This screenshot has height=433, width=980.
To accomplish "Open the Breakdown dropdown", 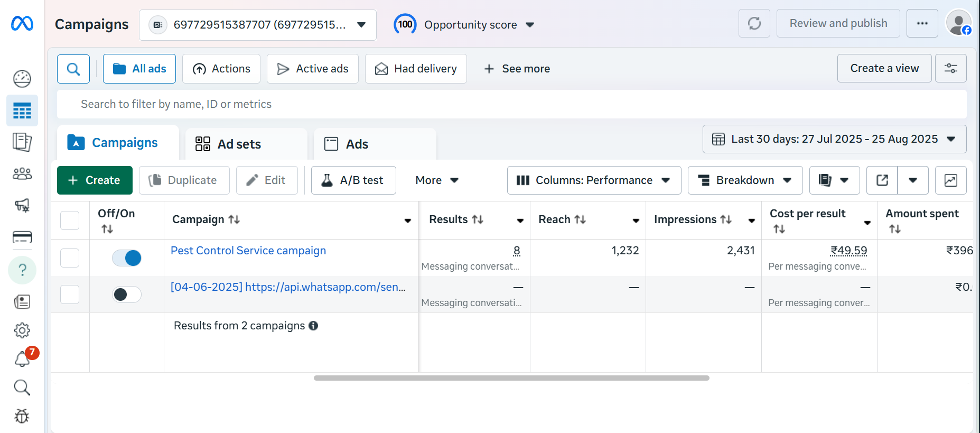I will tap(745, 180).
